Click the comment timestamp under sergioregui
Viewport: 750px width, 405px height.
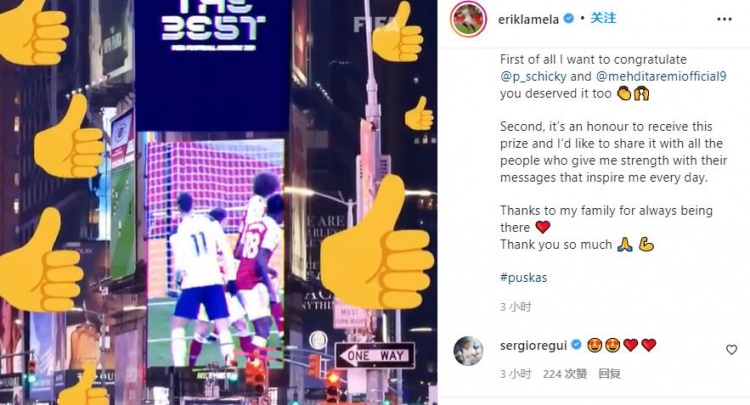516,373
